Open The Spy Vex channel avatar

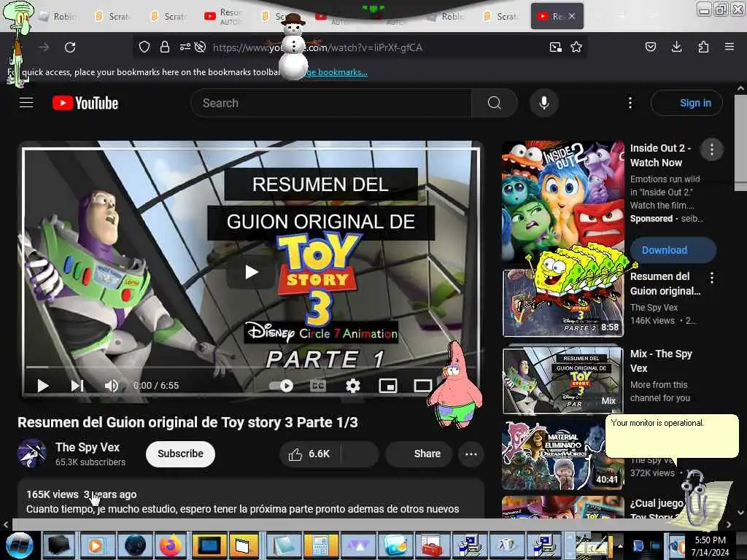(x=32, y=453)
